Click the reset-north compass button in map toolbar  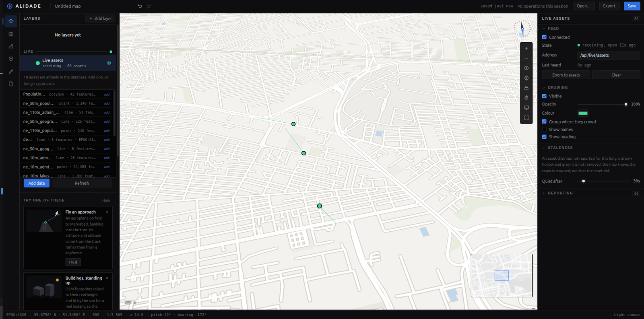[x=526, y=68]
